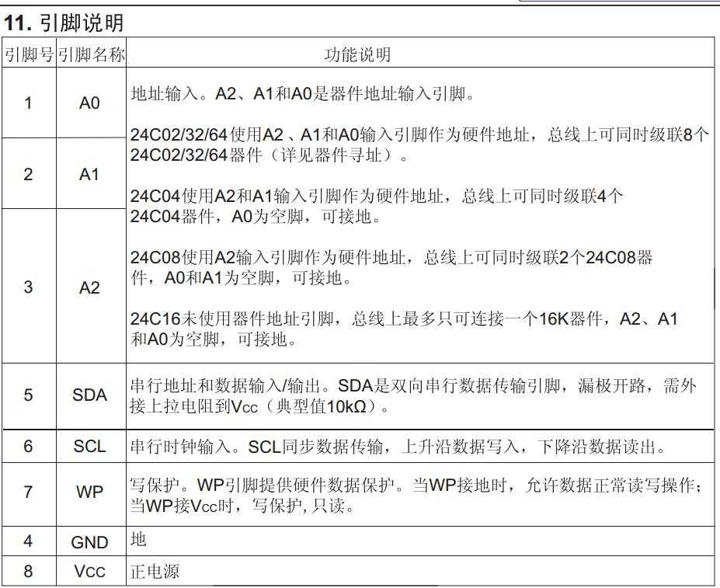Select pin number cell '1'
Image resolution: width=720 pixels, height=588 pixels.
29,103
